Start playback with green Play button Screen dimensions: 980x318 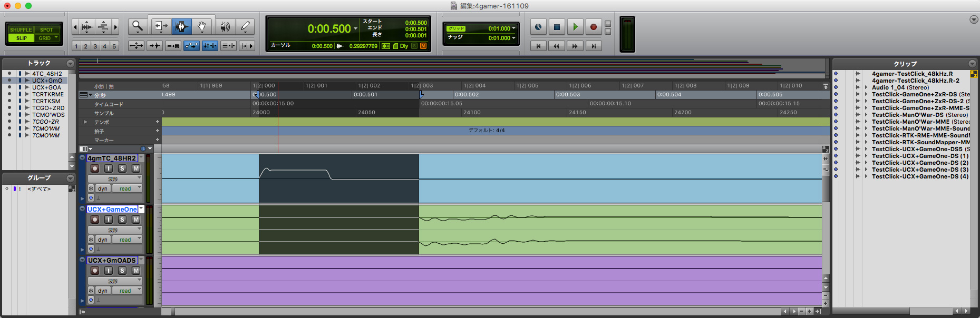pyautogui.click(x=575, y=27)
